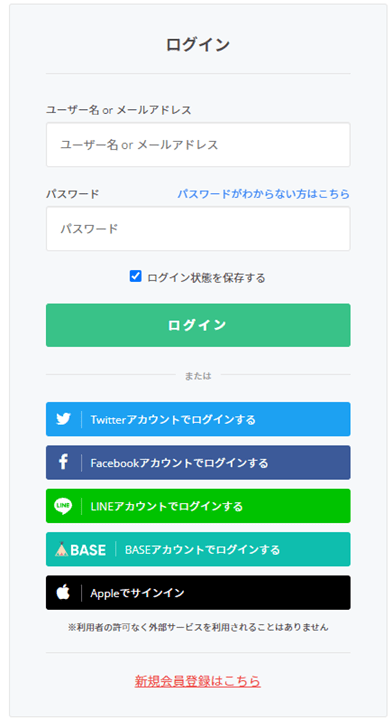Choose LINEアカウントでログインする
The height and width of the screenshot is (720, 392).
tap(198, 506)
